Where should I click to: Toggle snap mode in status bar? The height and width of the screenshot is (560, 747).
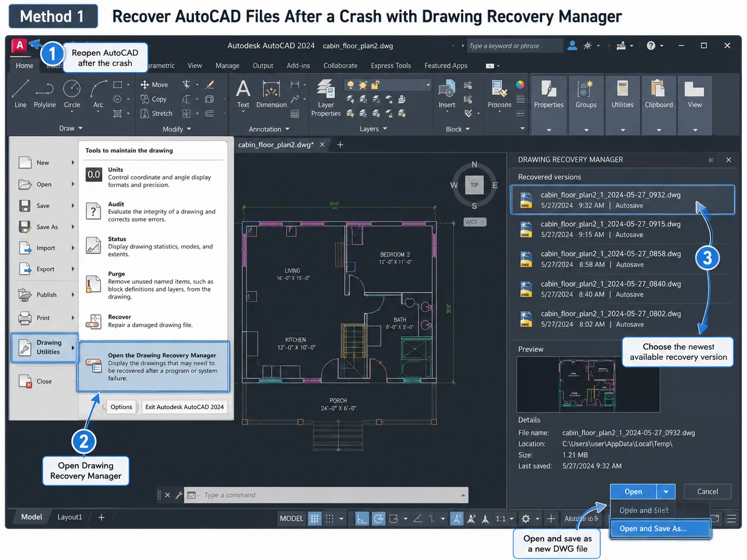330,518
